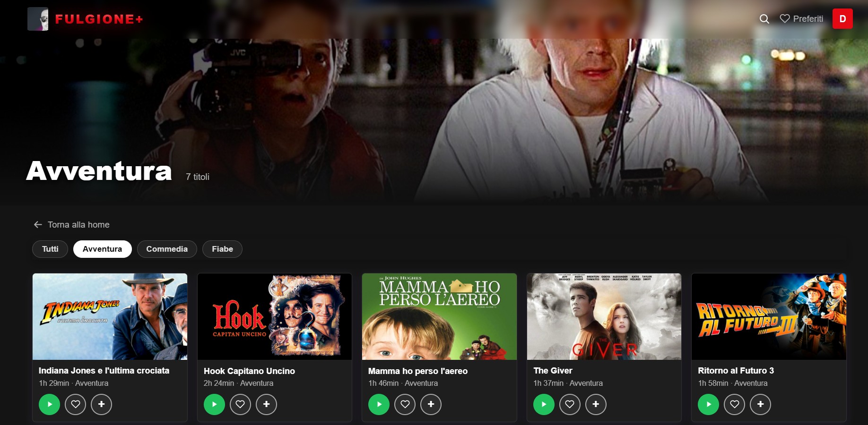Open The Giver poster thumbnail
868x425 pixels.
pyautogui.click(x=604, y=316)
